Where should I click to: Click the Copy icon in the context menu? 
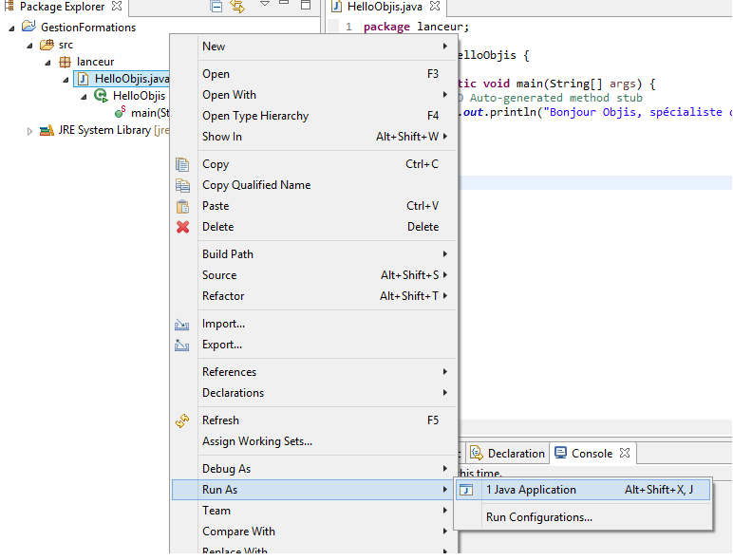coord(182,164)
